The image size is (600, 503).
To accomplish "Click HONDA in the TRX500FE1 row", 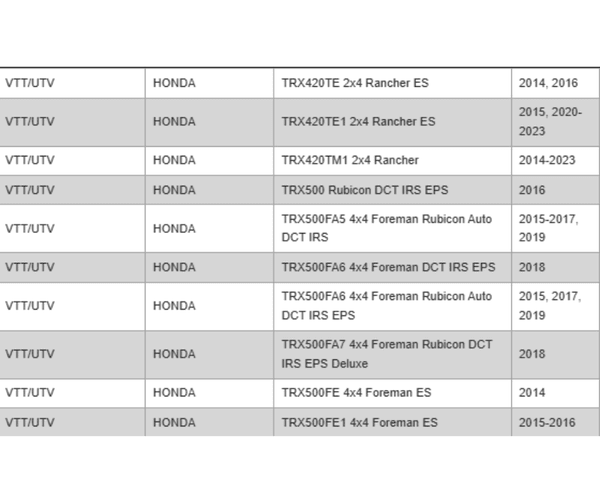I will (174, 423).
